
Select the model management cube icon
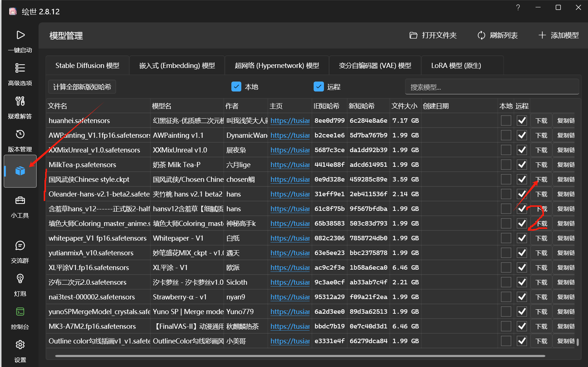coord(20,171)
